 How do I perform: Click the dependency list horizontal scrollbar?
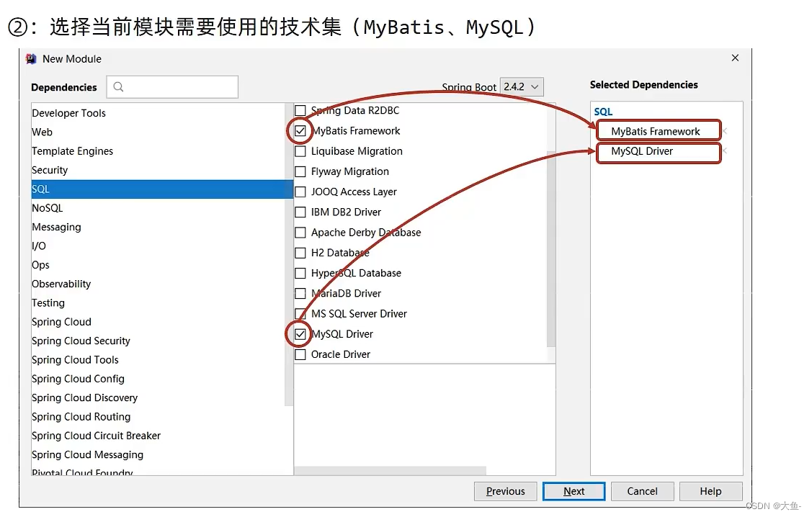tap(391, 470)
